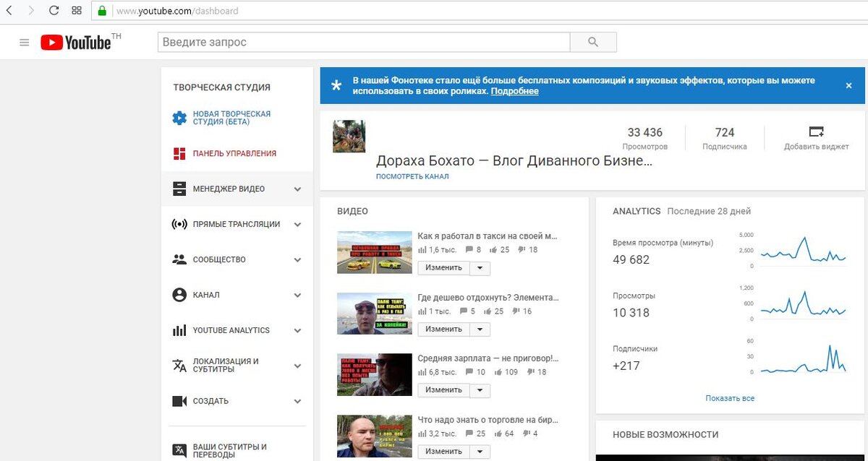Click Изменить for the taxi video
This screenshot has width=868, height=461.
click(x=443, y=268)
